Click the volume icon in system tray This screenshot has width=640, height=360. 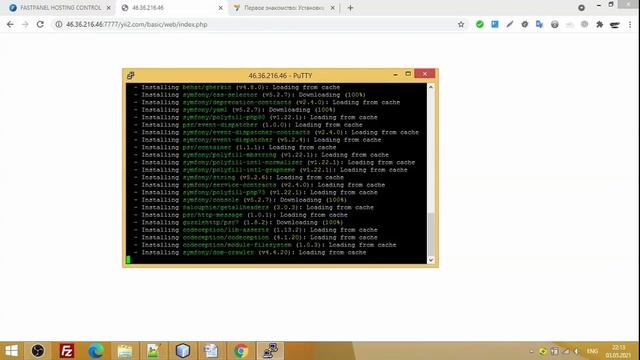[x=576, y=351]
